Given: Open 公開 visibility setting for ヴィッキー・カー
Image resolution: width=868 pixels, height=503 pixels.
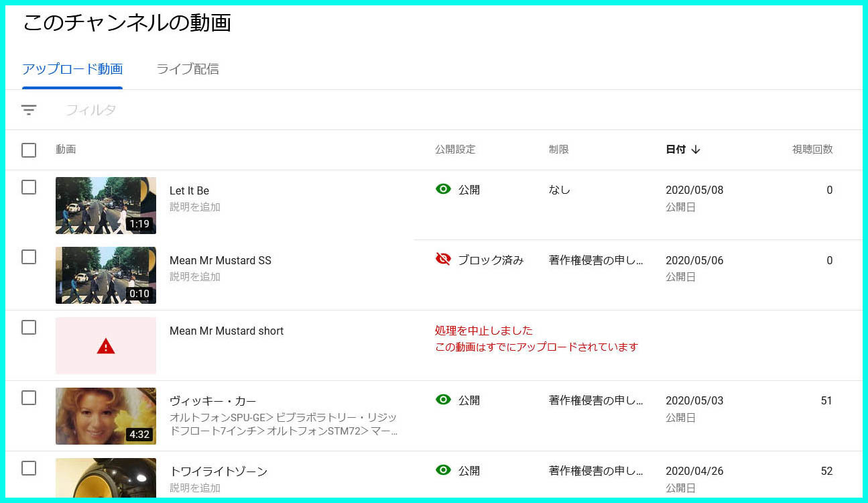Looking at the screenshot, I should (x=469, y=400).
